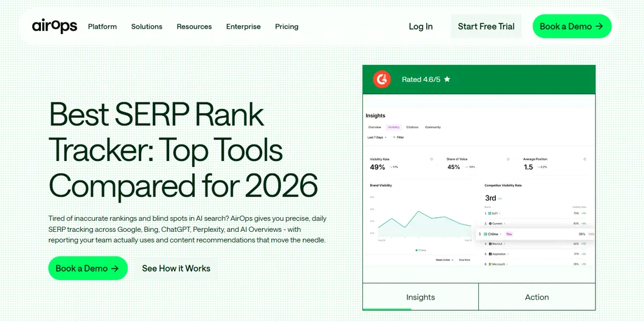Image resolution: width=644 pixels, height=322 pixels.
Task: Click the star icon beside Rated 4.6/5
Action: click(447, 79)
